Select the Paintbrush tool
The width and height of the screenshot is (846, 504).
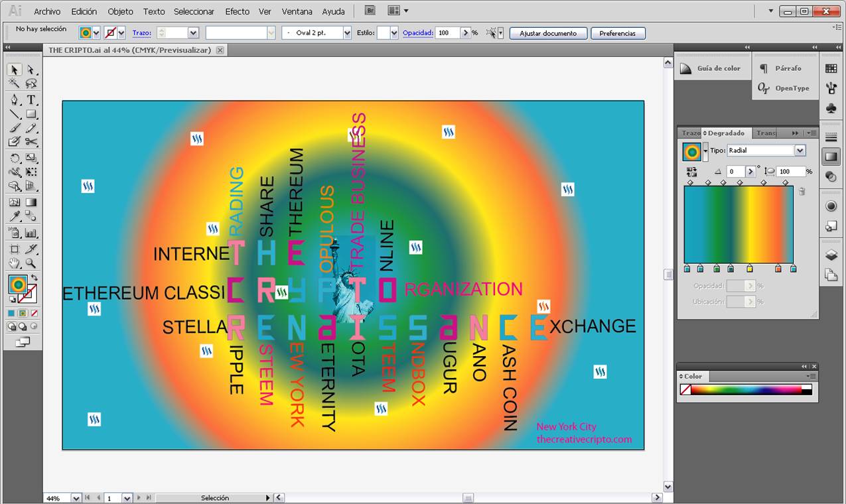click(x=14, y=128)
